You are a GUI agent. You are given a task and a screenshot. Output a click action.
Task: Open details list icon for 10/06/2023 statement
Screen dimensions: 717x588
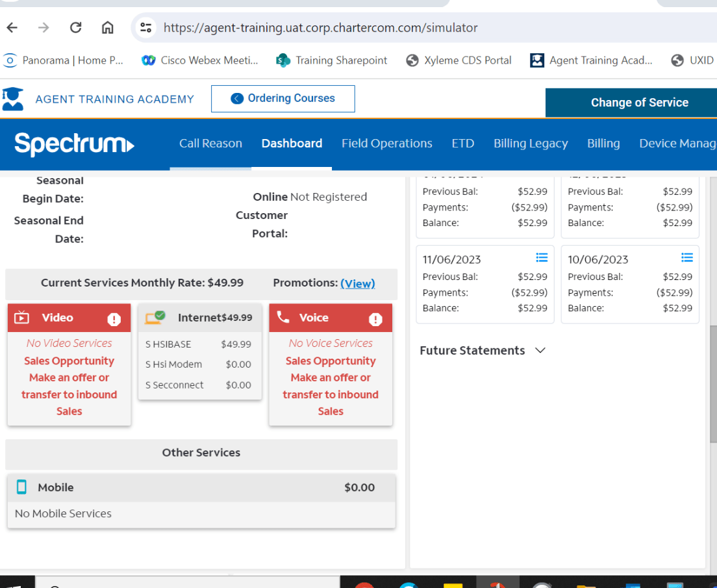687,258
